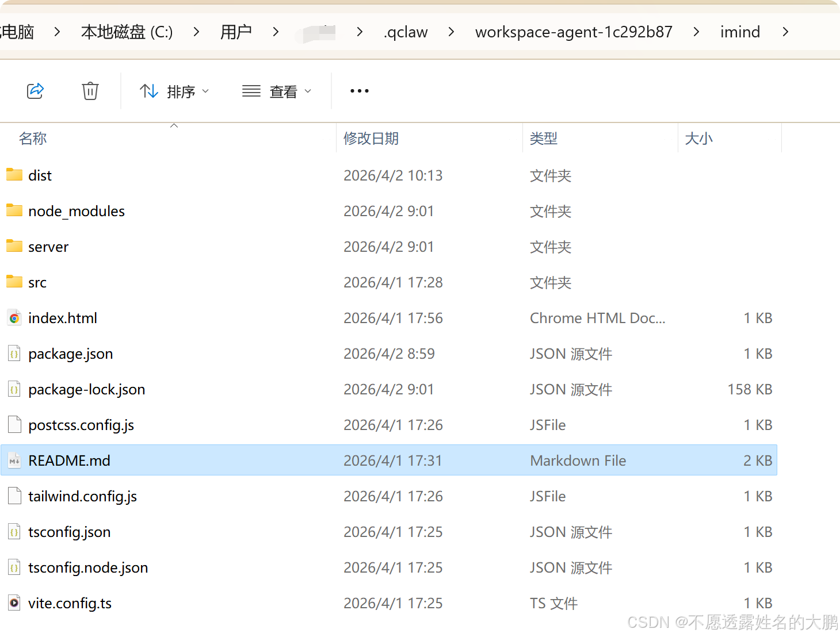Click the file icon beside tailwind.config.js
Viewport: 840px width, 637px height.
click(14, 496)
